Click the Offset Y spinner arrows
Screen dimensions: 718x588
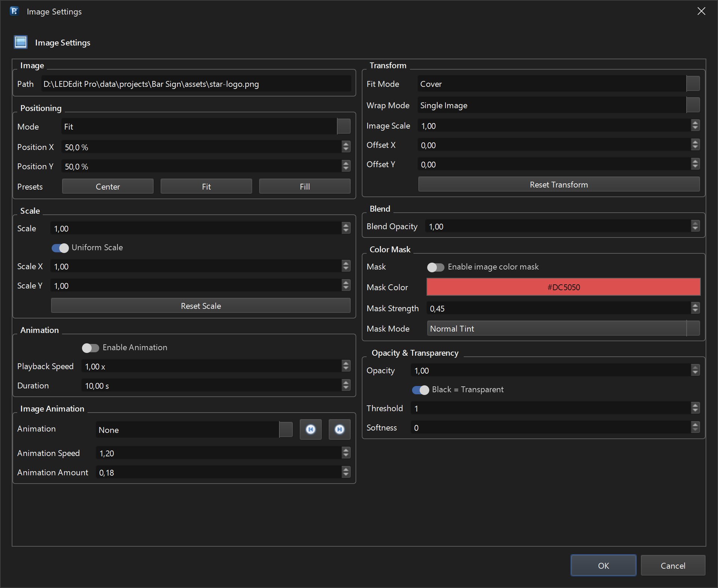(695, 164)
